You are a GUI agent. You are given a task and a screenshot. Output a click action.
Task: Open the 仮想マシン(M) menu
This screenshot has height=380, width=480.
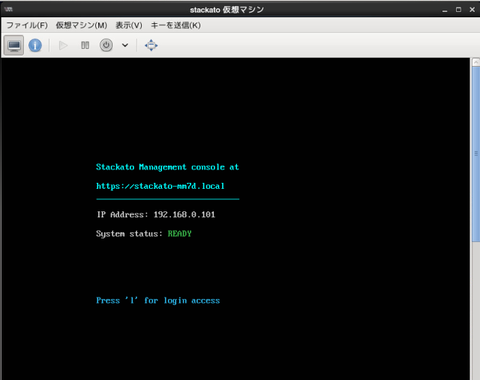81,25
